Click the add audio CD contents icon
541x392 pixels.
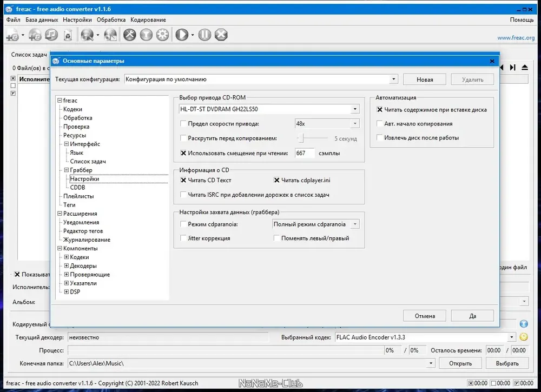35,35
